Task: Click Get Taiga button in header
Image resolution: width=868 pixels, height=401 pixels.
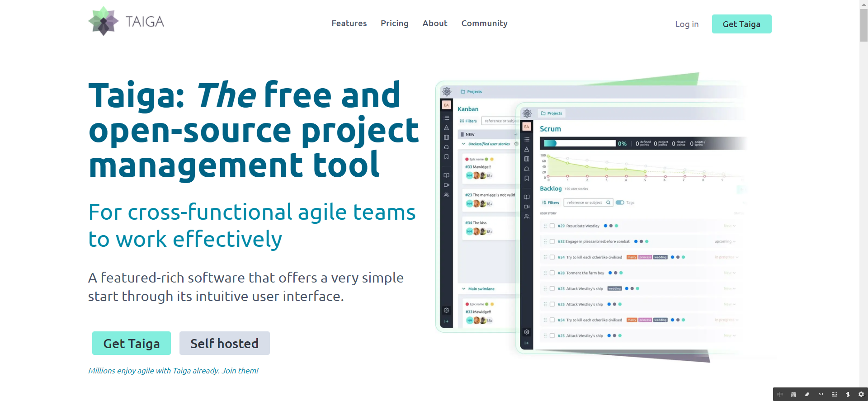Action: point(741,24)
